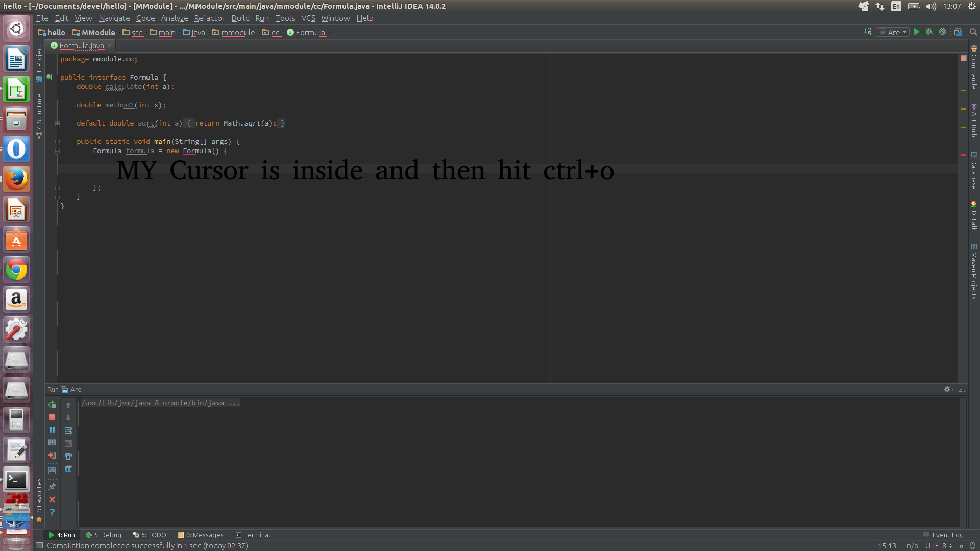Run the Are configuration with green arrow

(917, 32)
